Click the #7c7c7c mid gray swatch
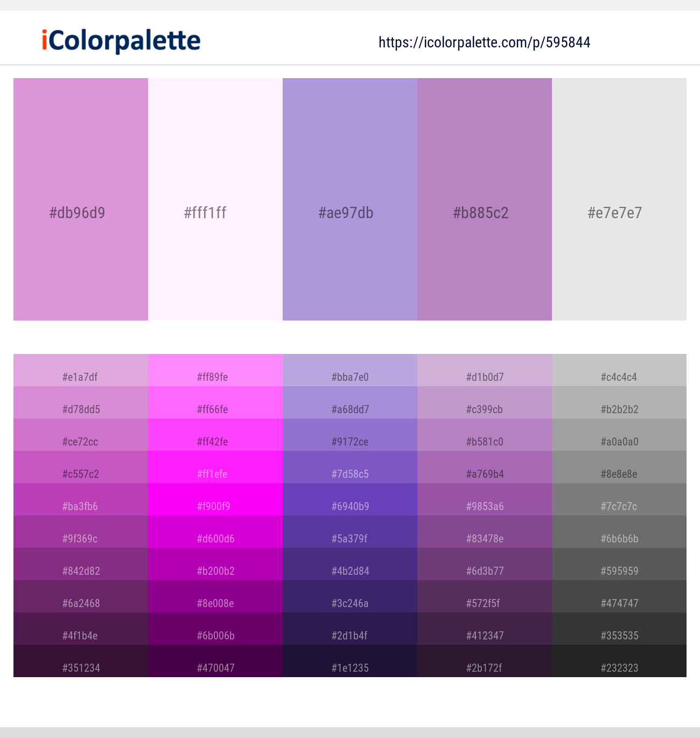This screenshot has width=700, height=738. click(619, 506)
